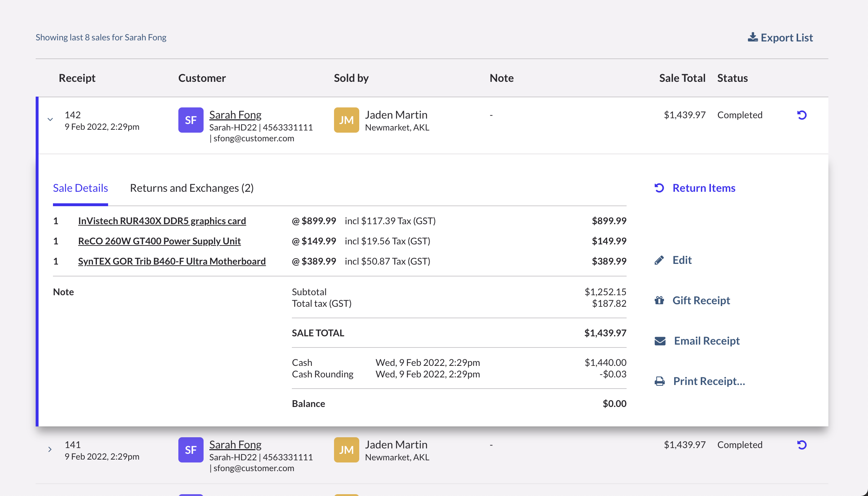Click the Gift Receipt gift icon
Screen dimensions: 868x496
tap(659, 300)
